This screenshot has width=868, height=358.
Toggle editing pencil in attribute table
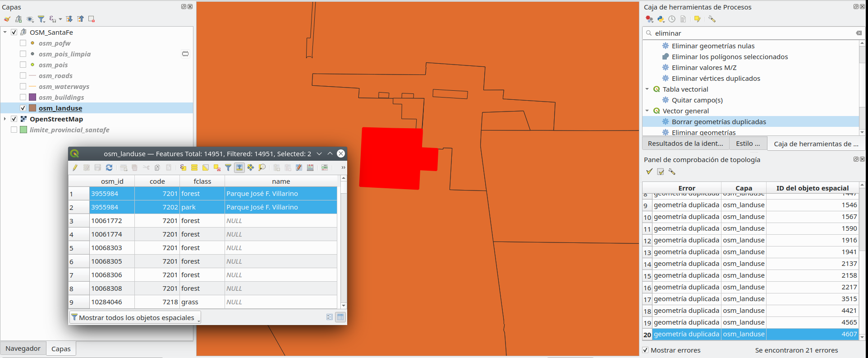[75, 167]
